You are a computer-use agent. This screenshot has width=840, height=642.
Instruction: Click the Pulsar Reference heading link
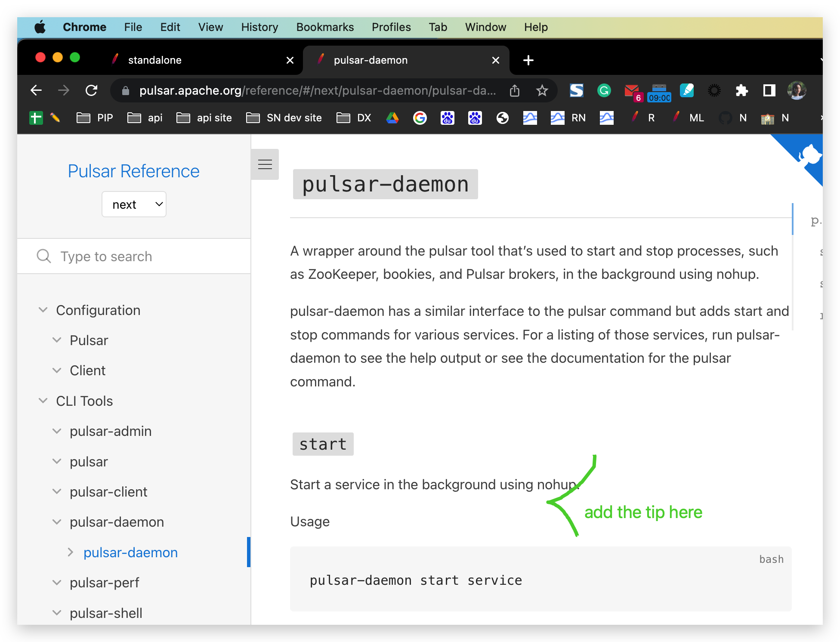click(133, 171)
